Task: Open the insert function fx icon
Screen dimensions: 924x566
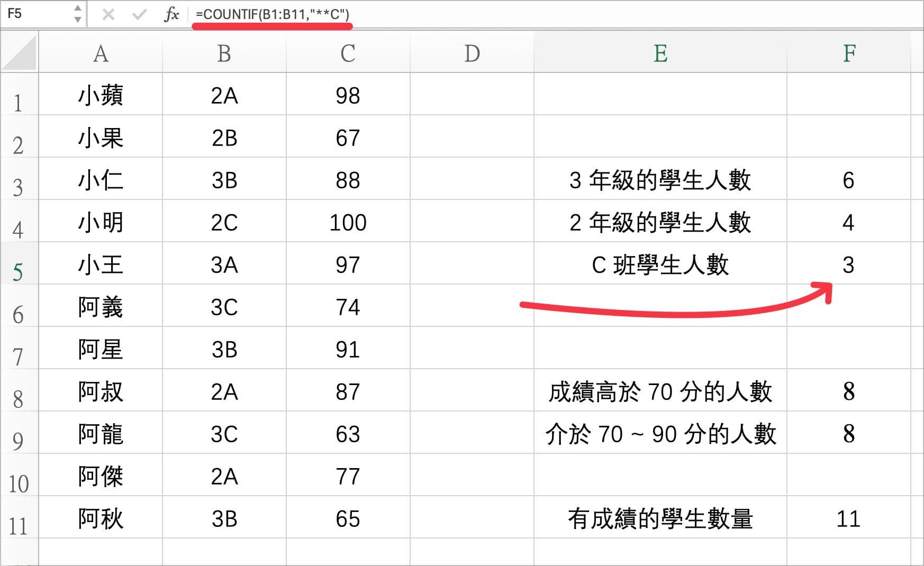Action: (x=171, y=14)
